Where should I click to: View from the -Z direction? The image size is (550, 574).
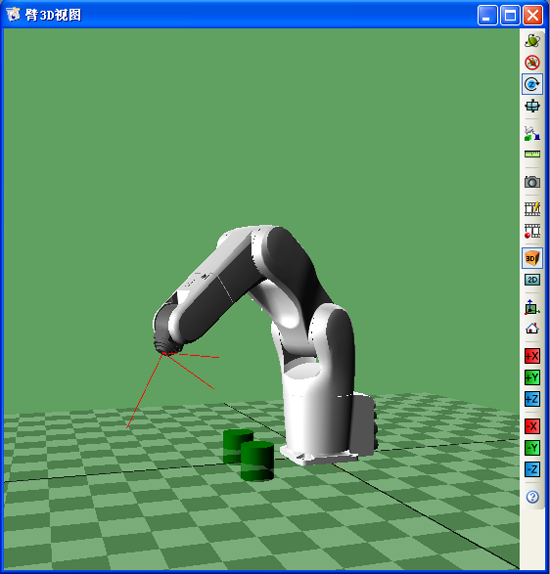coord(532,469)
